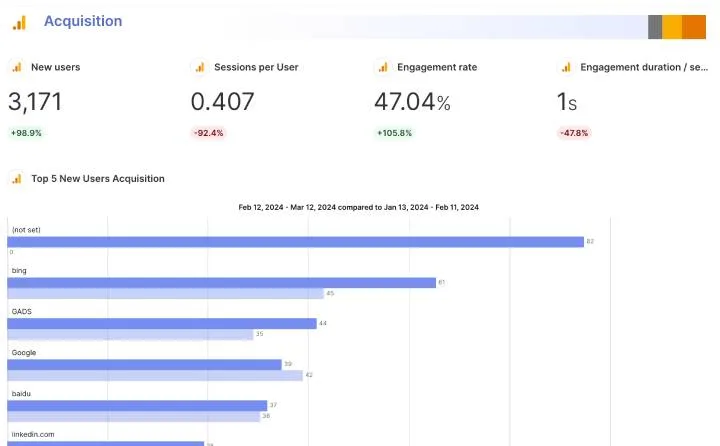Click the +105.8% change badge
720x446 pixels.
(x=394, y=133)
